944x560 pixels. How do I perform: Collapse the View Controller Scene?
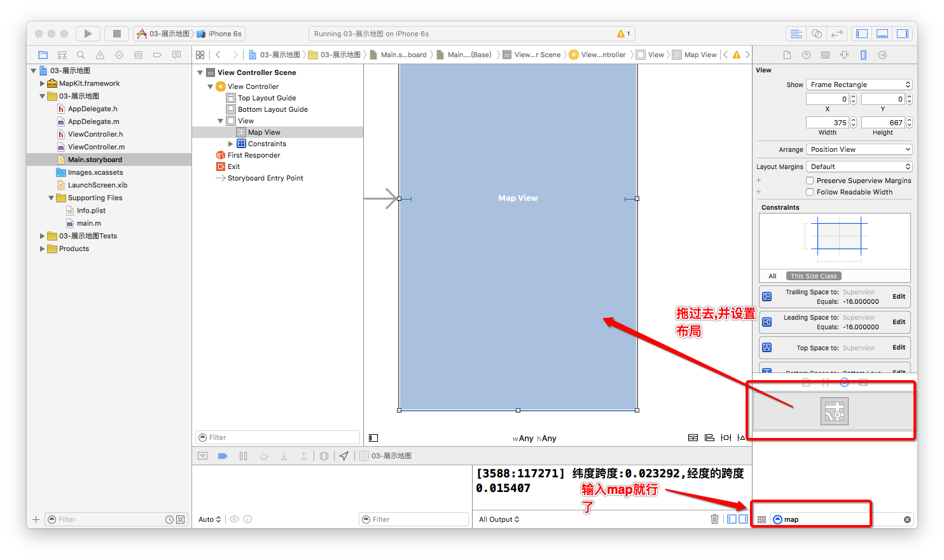[200, 72]
